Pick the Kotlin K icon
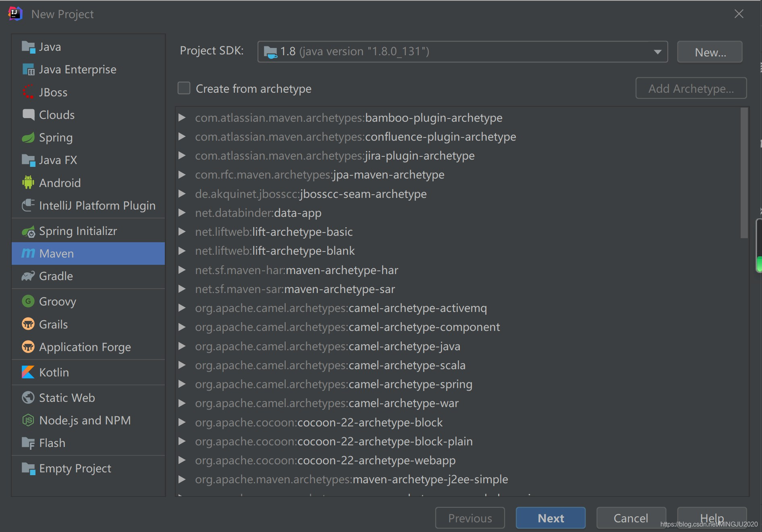762x532 pixels. (x=28, y=372)
